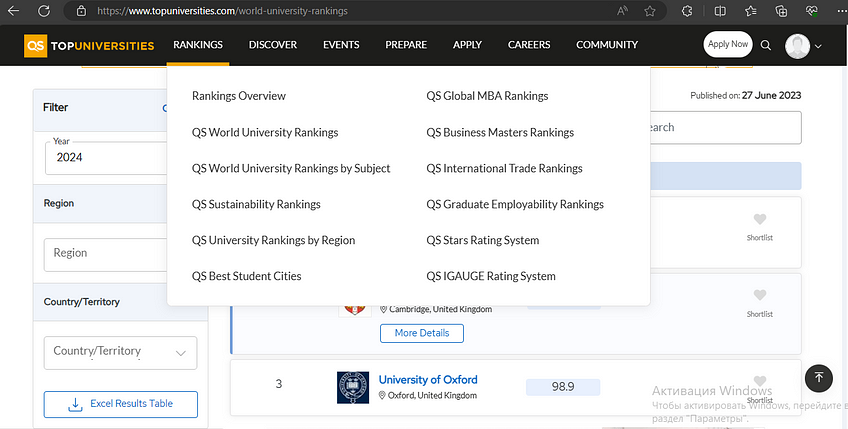The image size is (848, 429).
Task: Click the Oxford score 98.9
Action: (563, 387)
